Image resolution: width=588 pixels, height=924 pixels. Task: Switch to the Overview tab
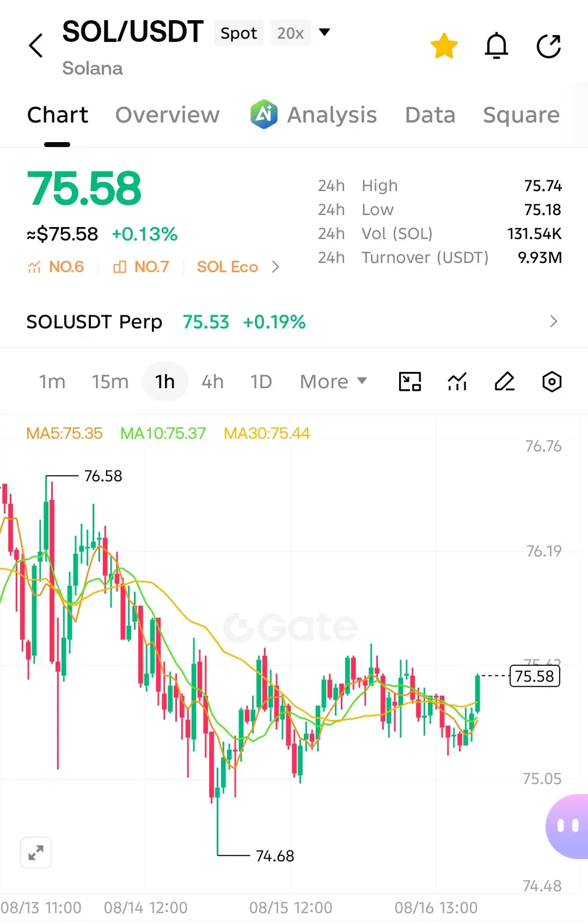point(167,115)
